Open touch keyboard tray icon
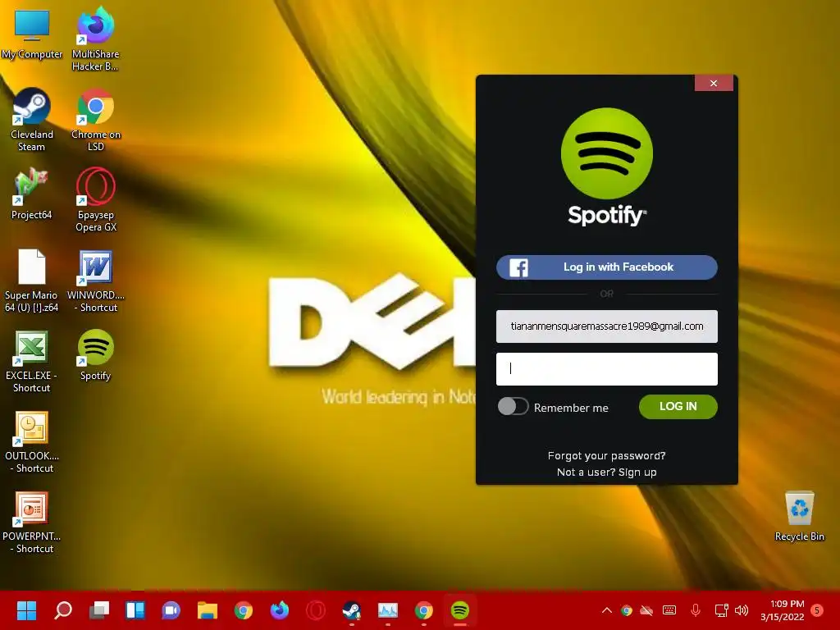This screenshot has height=630, width=840. pos(669,610)
